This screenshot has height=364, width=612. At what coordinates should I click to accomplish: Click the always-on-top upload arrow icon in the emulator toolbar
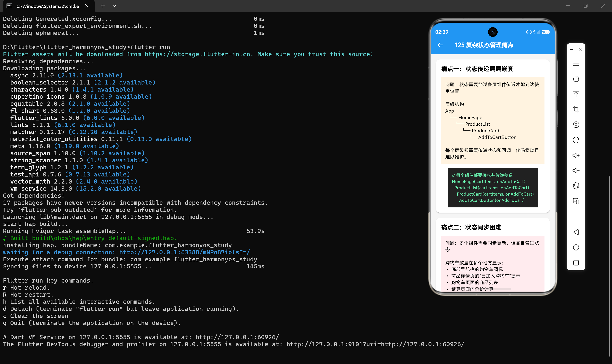(x=576, y=94)
